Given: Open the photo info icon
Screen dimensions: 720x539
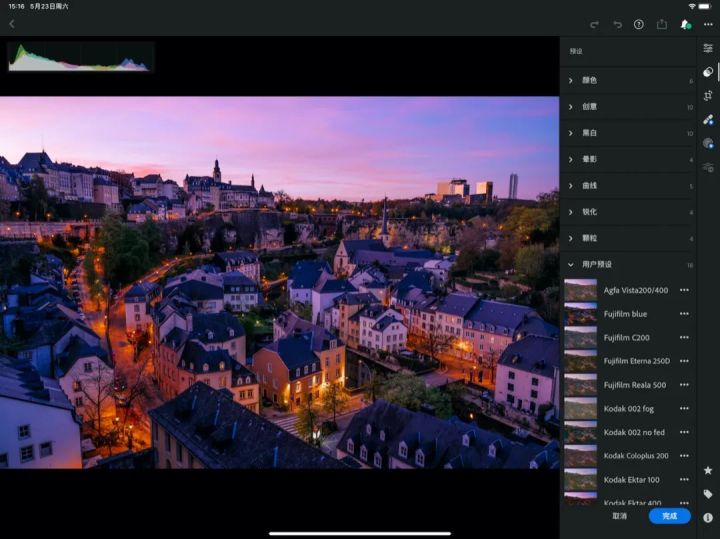Looking at the screenshot, I should (708, 517).
